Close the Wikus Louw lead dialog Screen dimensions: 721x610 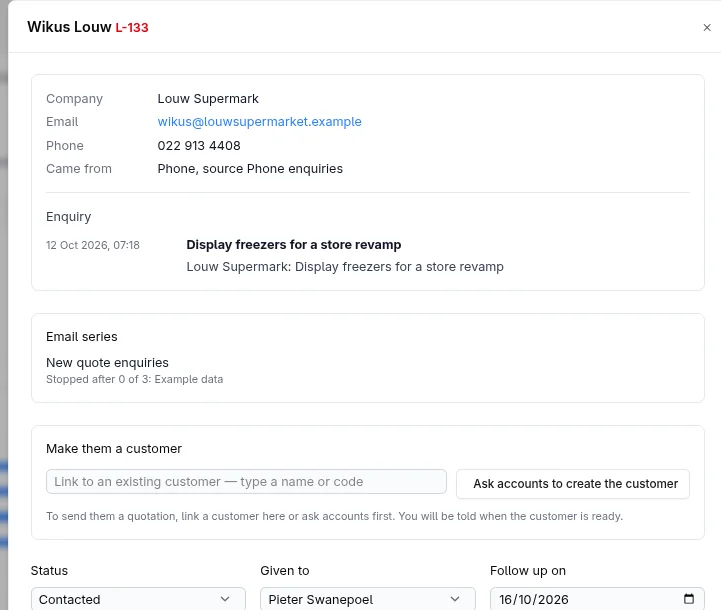(707, 28)
